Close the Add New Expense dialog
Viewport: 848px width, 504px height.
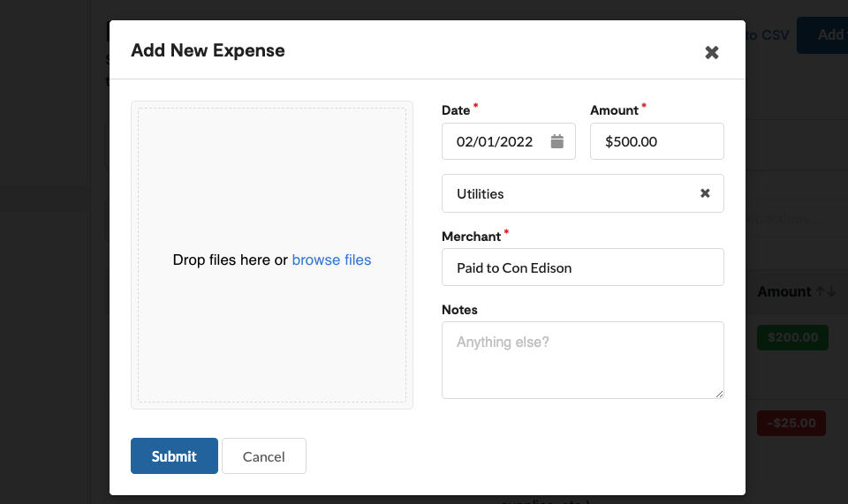[712, 52]
